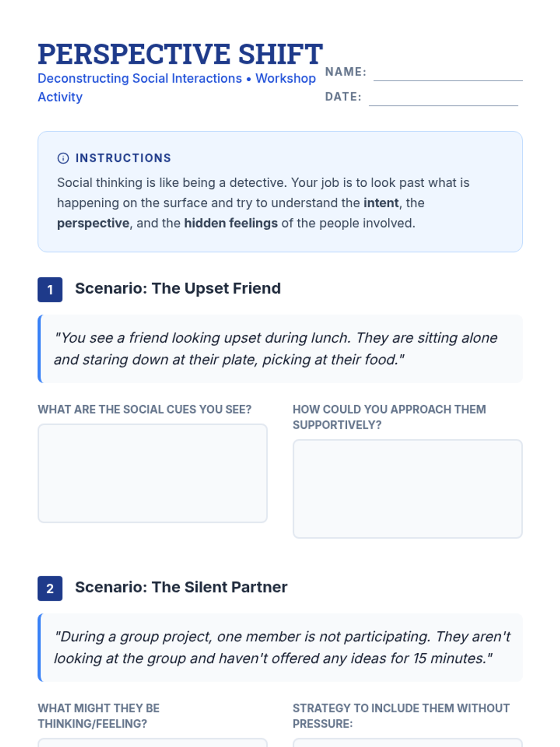Click the group project quote block
Screen dimensions: 560x747
[x=280, y=648]
